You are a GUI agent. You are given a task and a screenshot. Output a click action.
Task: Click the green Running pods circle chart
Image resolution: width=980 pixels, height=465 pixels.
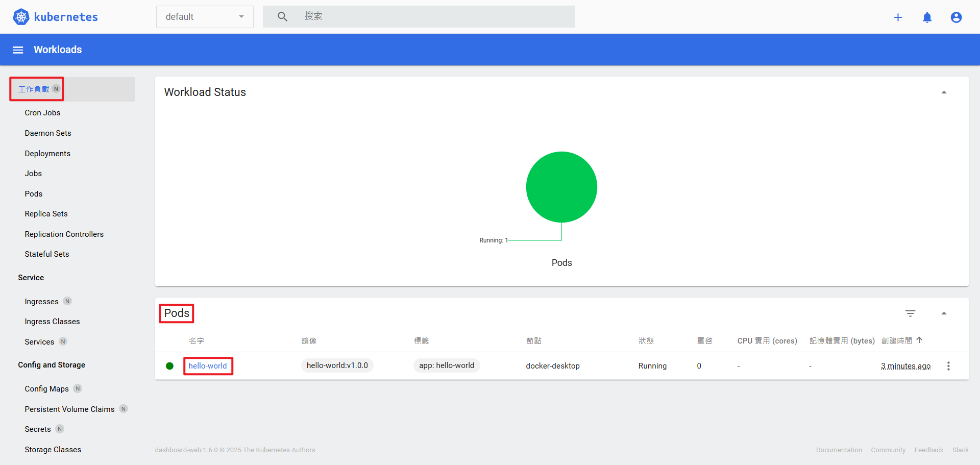pos(561,187)
